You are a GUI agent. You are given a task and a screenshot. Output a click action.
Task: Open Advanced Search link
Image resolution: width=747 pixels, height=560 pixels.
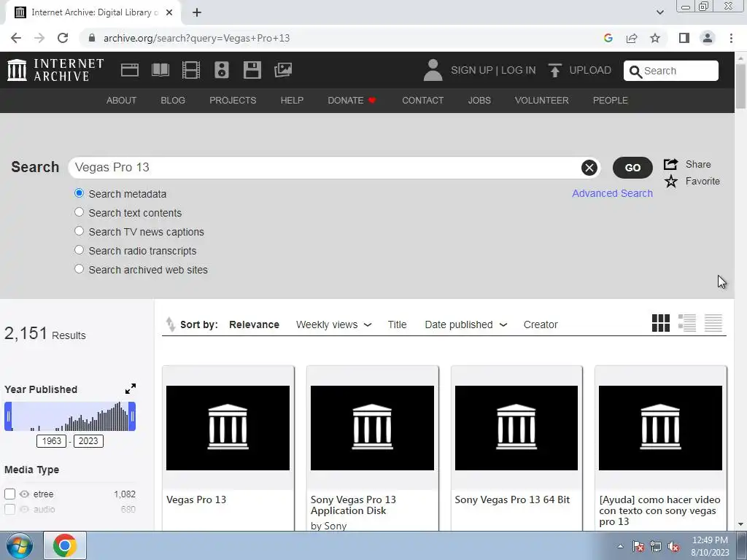point(612,193)
